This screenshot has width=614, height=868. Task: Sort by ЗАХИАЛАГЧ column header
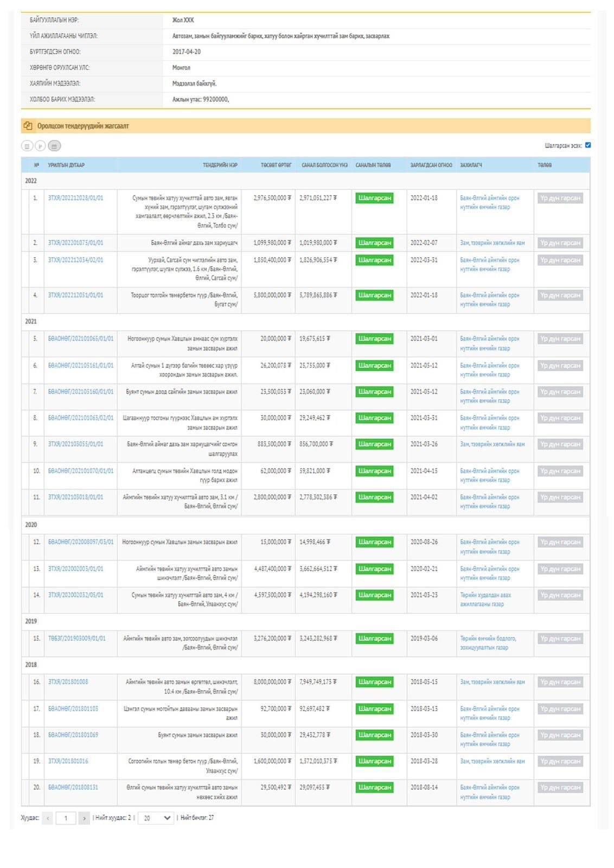(x=471, y=165)
